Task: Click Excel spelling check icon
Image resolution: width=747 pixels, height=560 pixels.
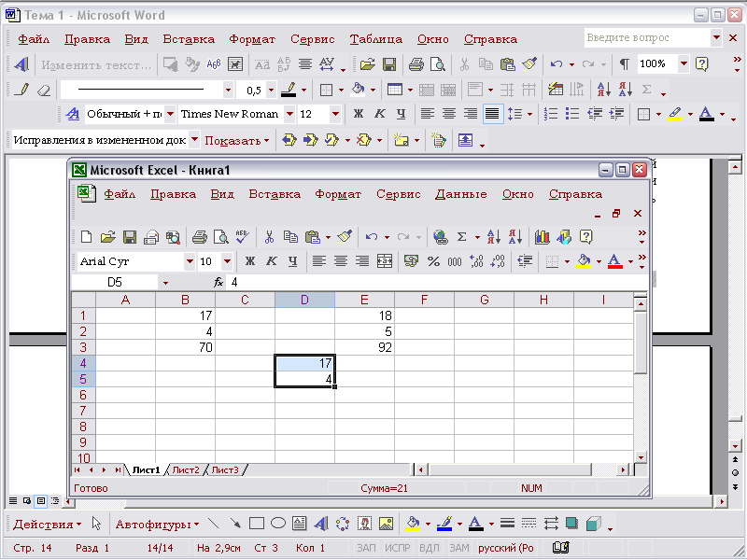Action: tap(243, 237)
